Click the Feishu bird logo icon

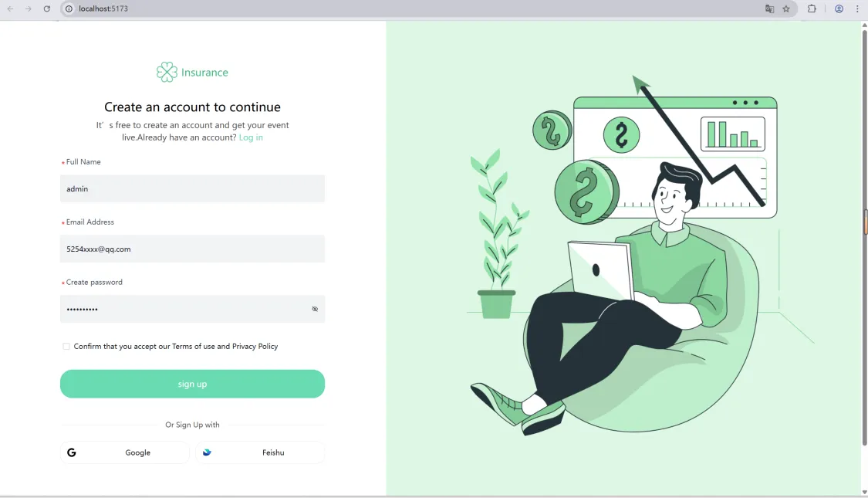pyautogui.click(x=207, y=452)
